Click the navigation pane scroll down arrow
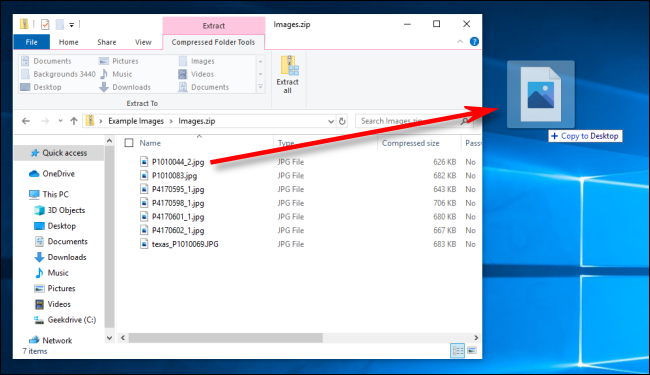 109,338
